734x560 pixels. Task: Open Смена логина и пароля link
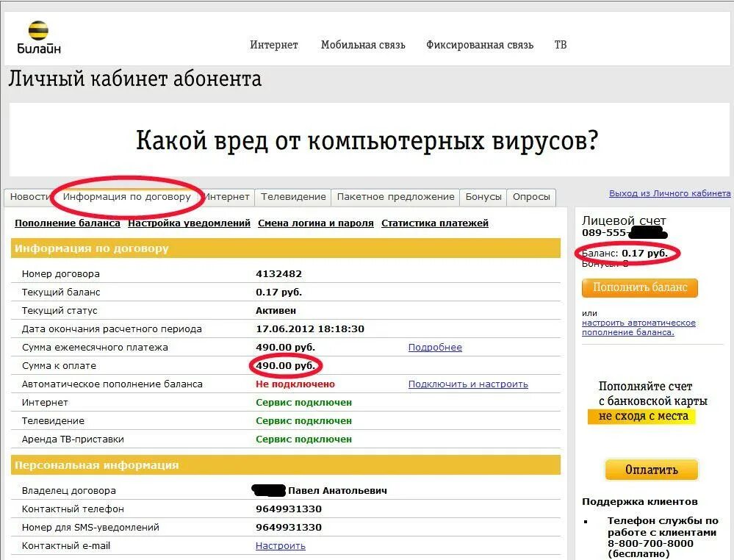tap(316, 223)
